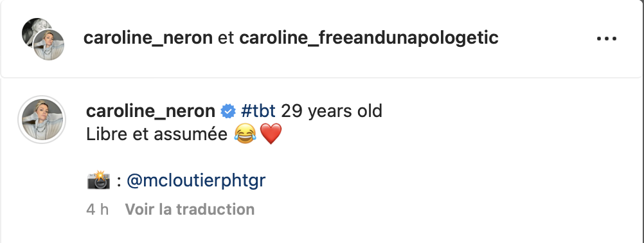
Task: Click the red heart emoji in caption
Action: (x=271, y=134)
